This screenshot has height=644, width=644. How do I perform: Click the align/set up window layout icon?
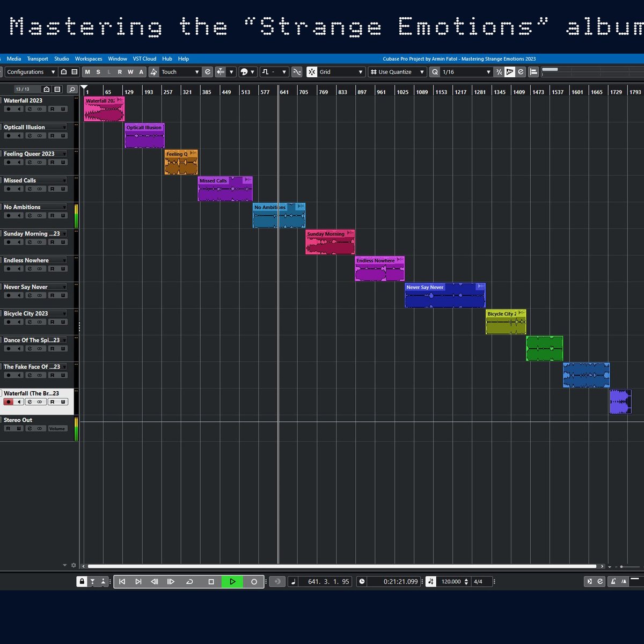pos(533,72)
